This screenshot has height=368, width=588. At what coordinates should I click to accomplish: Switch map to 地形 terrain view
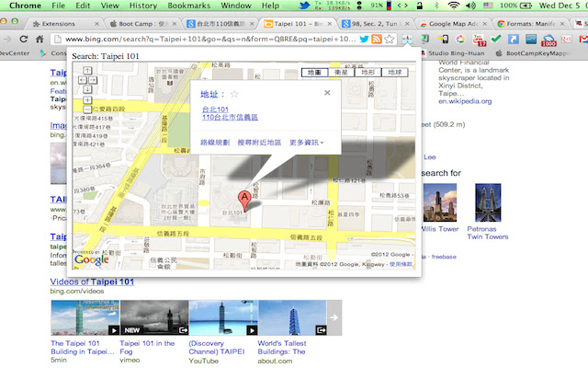coord(367,72)
